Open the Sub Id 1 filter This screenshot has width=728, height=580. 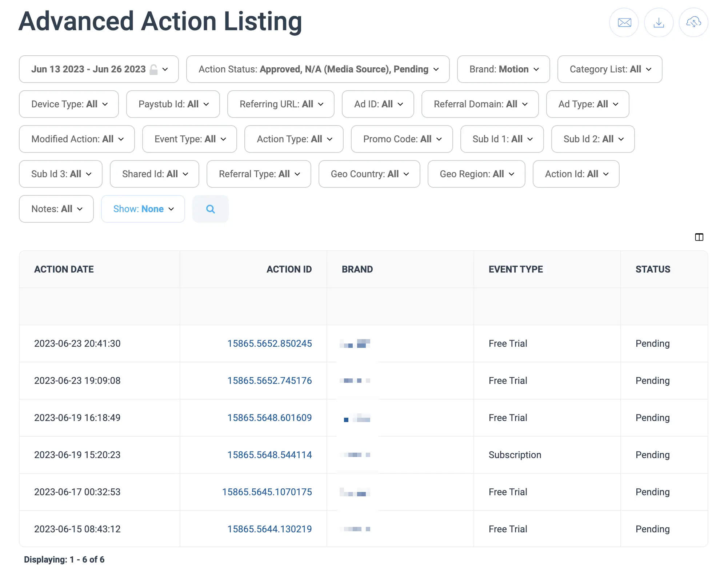pyautogui.click(x=502, y=139)
